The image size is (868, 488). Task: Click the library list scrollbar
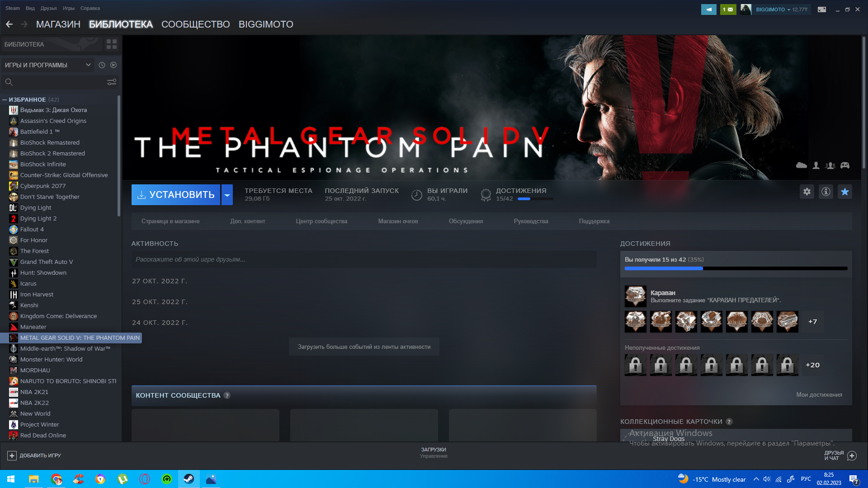(x=119, y=156)
